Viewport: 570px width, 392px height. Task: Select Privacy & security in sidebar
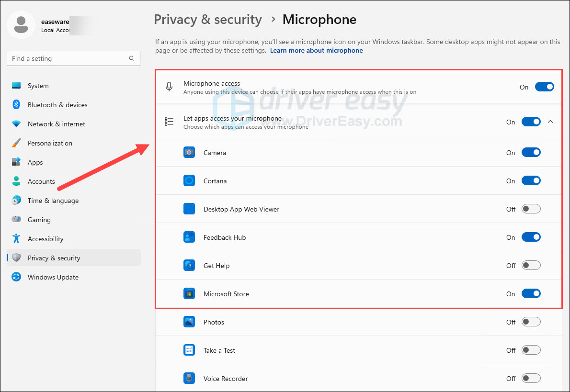(73, 258)
